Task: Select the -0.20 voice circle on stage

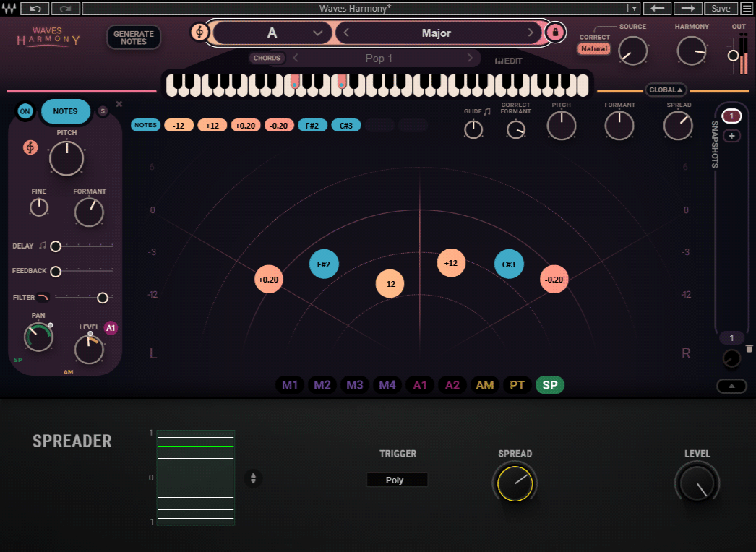Action: tap(554, 279)
